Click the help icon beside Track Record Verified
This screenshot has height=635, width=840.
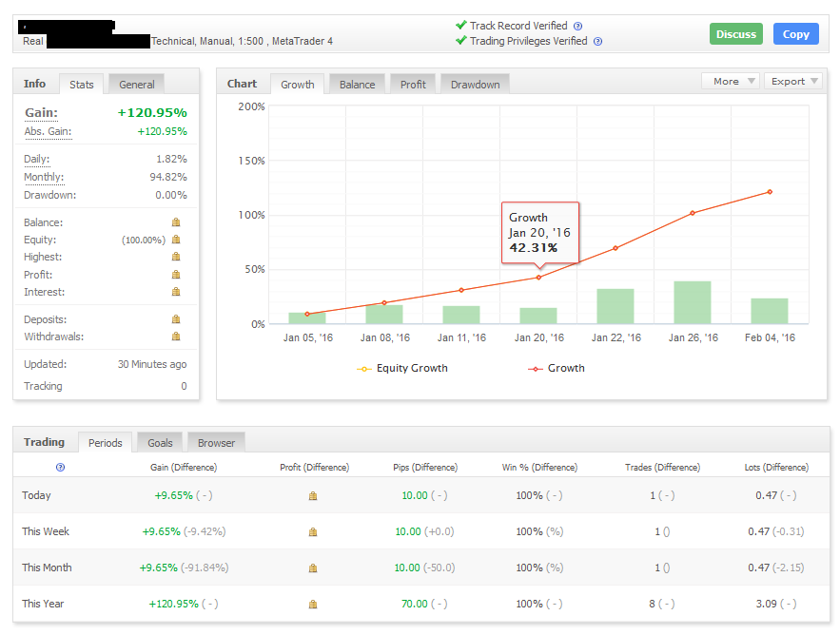(577, 27)
